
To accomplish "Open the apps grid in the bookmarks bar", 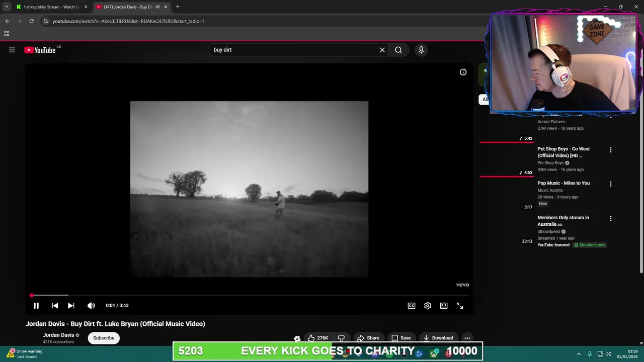I will pyautogui.click(x=7, y=34).
